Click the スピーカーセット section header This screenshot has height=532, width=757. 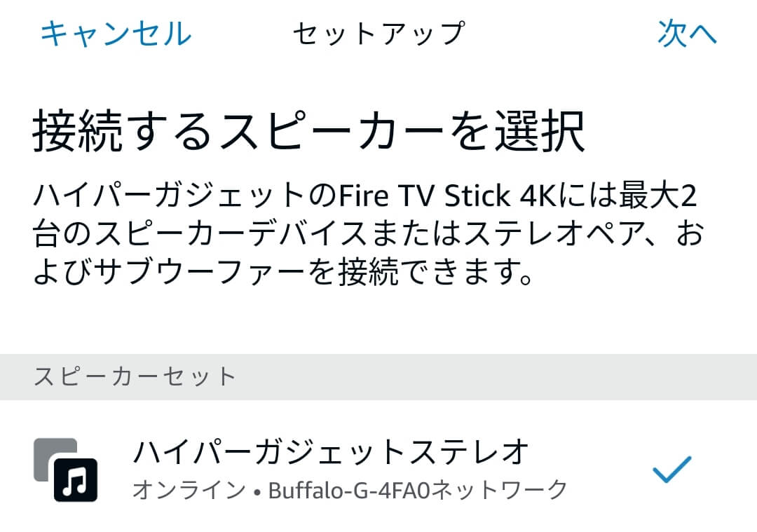(135, 376)
